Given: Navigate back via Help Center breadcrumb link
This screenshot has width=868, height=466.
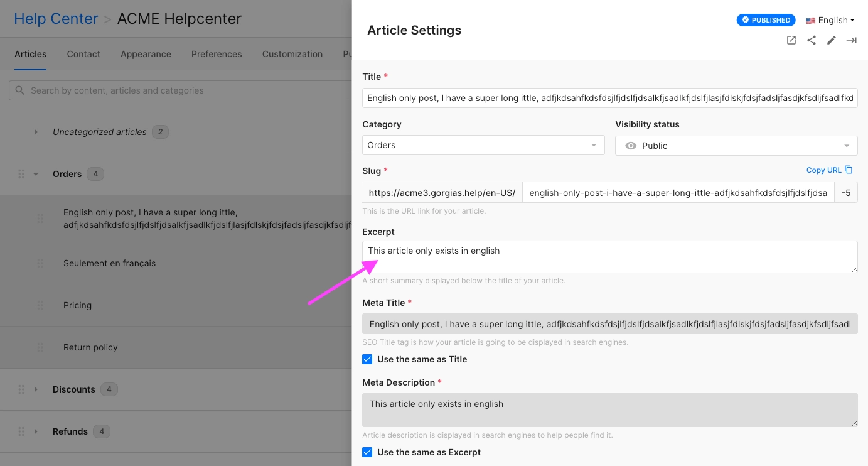Looking at the screenshot, I should point(56,18).
